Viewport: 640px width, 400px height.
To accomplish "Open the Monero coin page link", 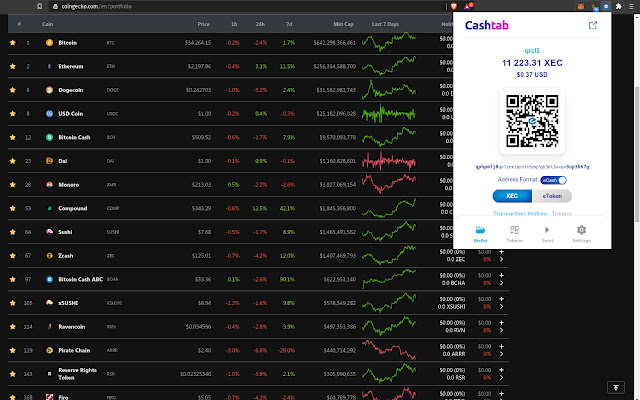I will coord(69,184).
